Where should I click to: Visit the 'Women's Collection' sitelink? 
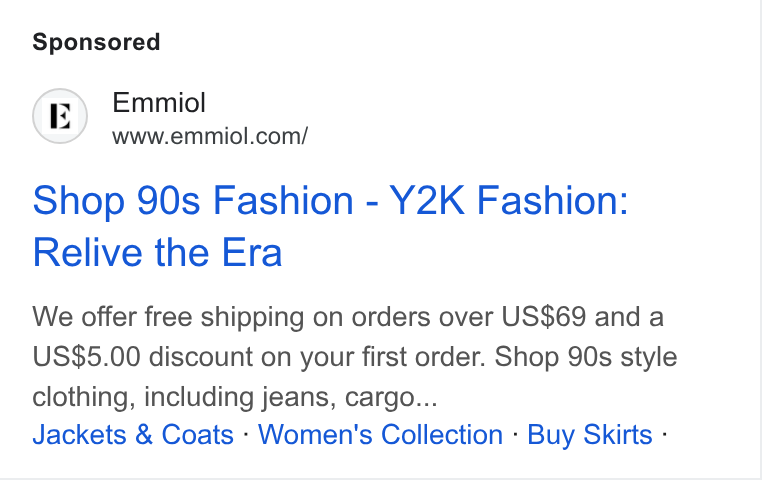(x=381, y=434)
